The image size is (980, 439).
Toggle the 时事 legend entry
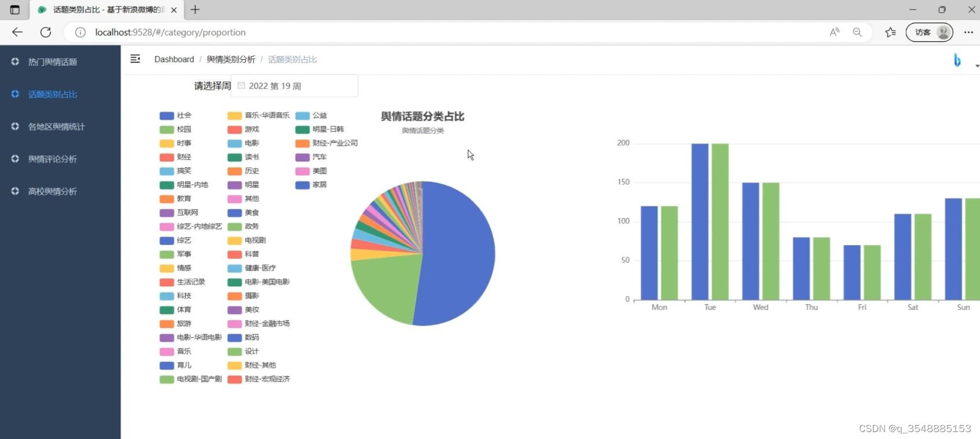(x=175, y=143)
